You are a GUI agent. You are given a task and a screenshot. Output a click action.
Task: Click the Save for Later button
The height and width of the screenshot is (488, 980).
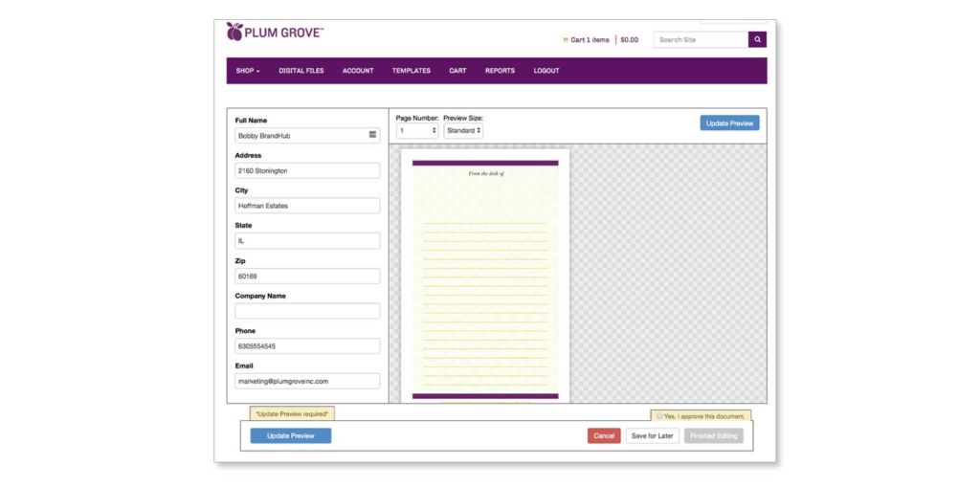pos(653,435)
